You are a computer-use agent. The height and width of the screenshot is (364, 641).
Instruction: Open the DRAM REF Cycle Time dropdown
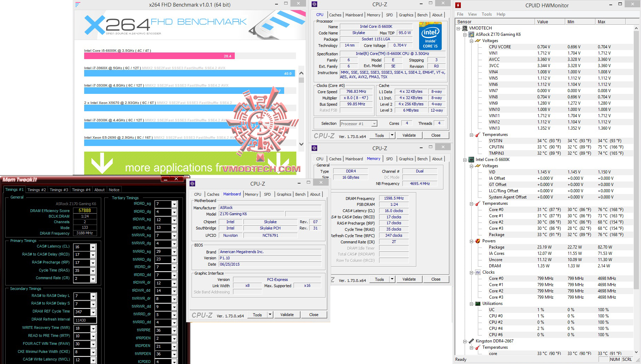point(93,312)
